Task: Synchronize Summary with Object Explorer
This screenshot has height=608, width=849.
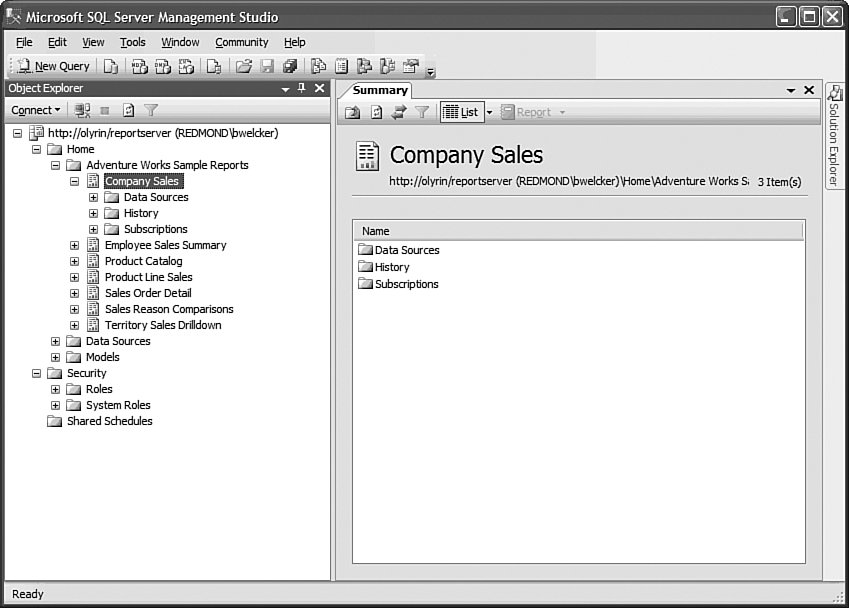Action: coord(399,112)
